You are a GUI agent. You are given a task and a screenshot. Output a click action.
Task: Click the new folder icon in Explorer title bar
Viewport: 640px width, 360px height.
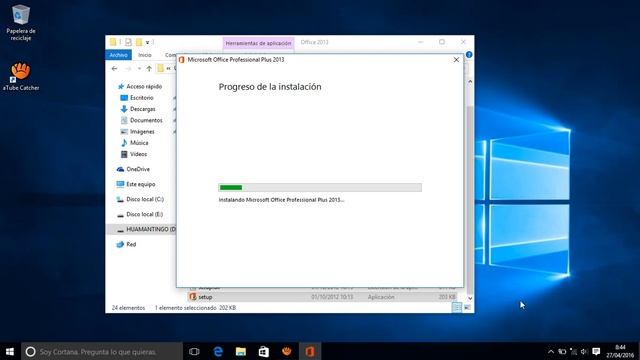(139, 42)
